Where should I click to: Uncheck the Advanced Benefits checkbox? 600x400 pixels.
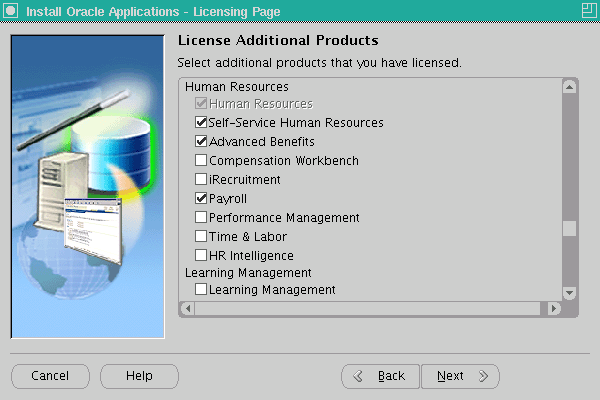[x=201, y=142]
